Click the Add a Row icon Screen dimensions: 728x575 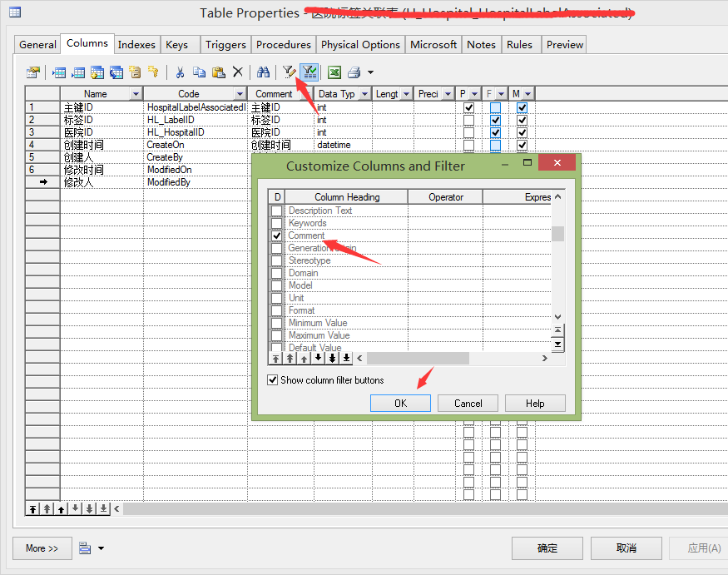(78, 72)
